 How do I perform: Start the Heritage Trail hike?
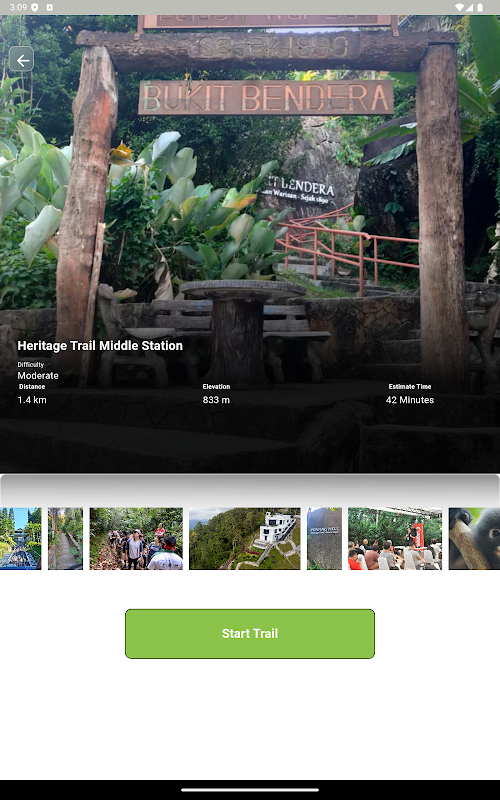click(x=250, y=634)
